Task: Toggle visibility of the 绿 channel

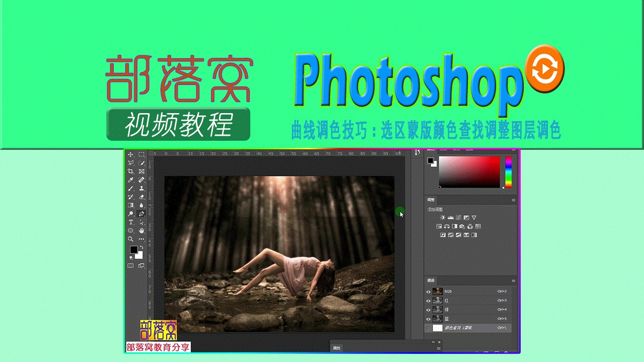Action: [429, 310]
